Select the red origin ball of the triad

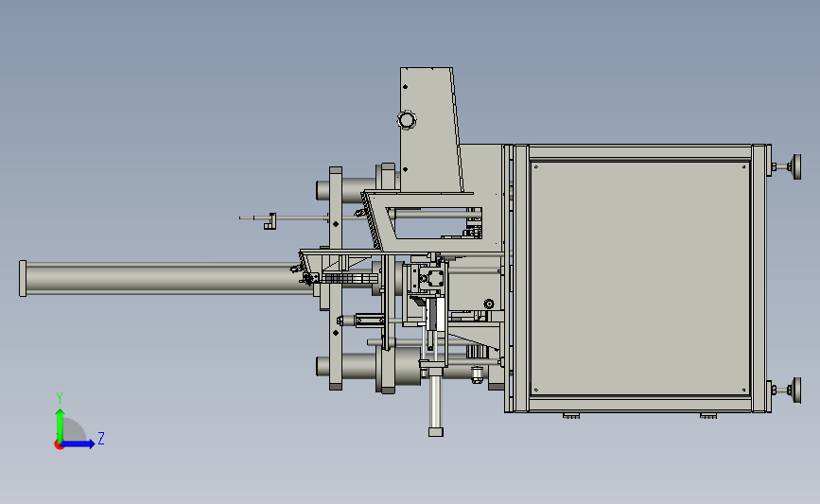click(59, 445)
